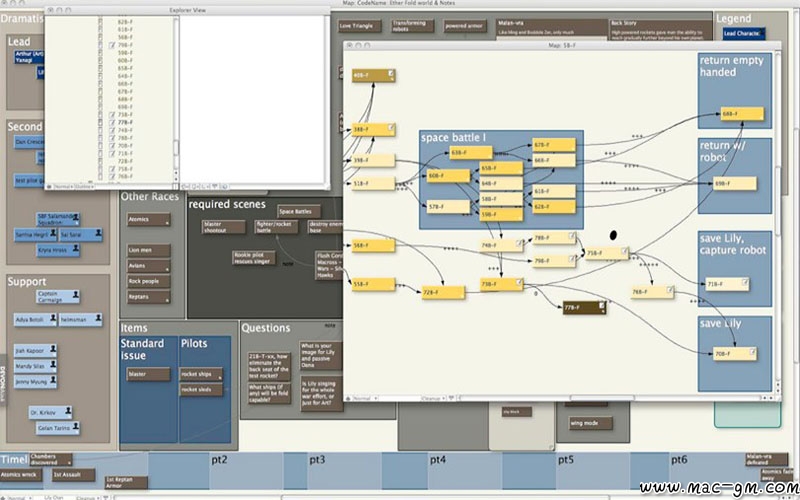Select the Love Triangle note

(359, 26)
